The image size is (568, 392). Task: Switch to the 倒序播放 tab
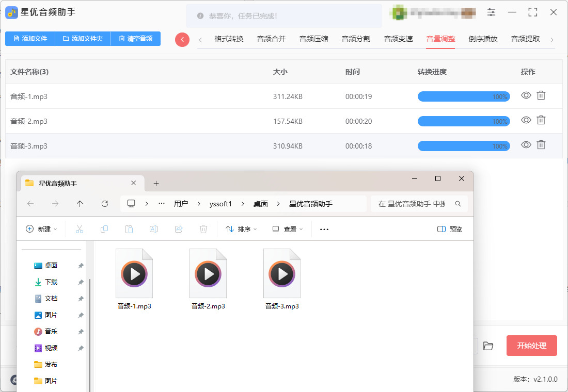[x=483, y=39]
